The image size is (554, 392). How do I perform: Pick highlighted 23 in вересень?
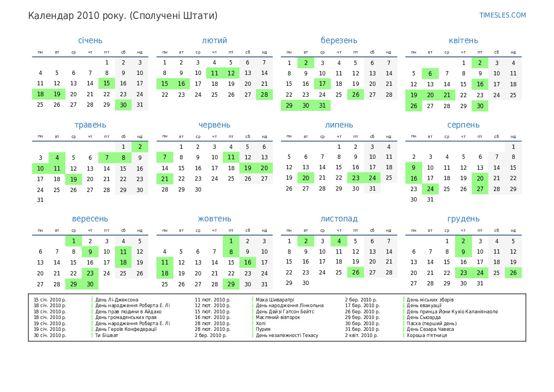pos(90,273)
